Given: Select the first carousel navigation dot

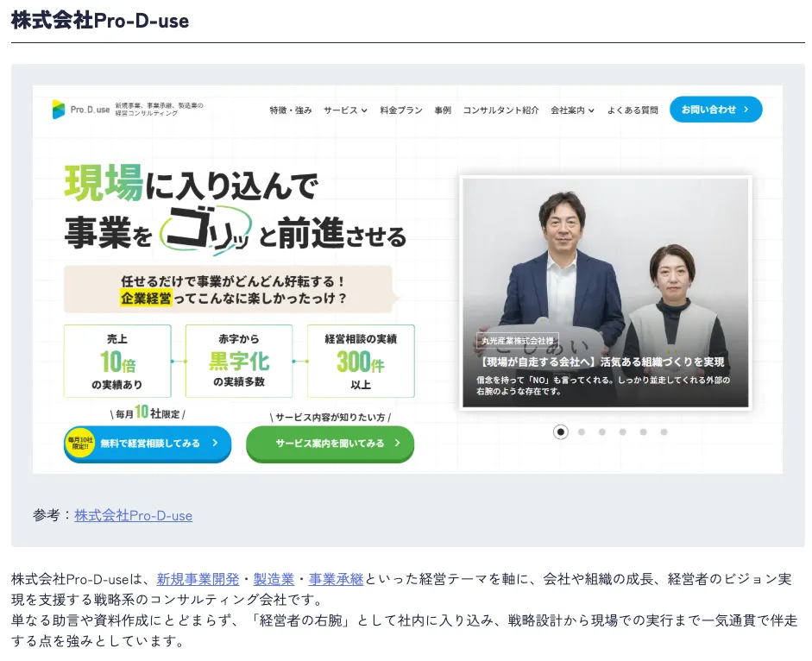Looking at the screenshot, I should [x=562, y=431].
